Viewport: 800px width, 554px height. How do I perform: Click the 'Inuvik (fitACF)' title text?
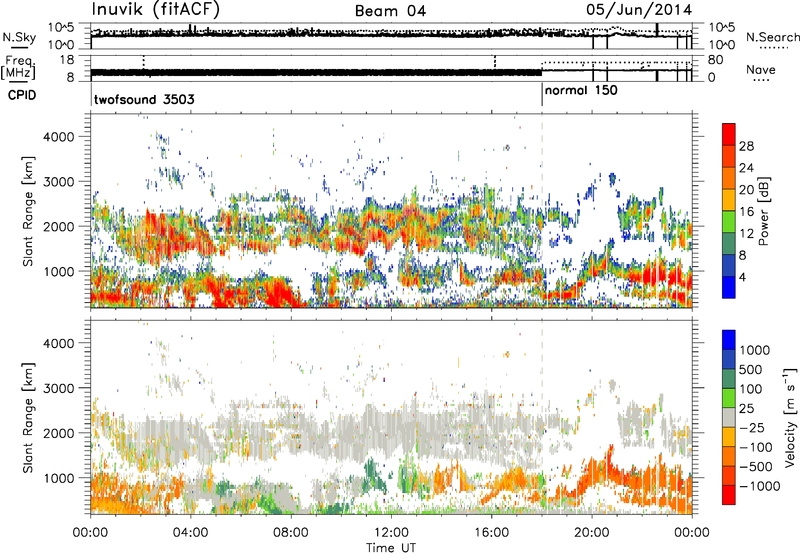pyautogui.click(x=156, y=10)
